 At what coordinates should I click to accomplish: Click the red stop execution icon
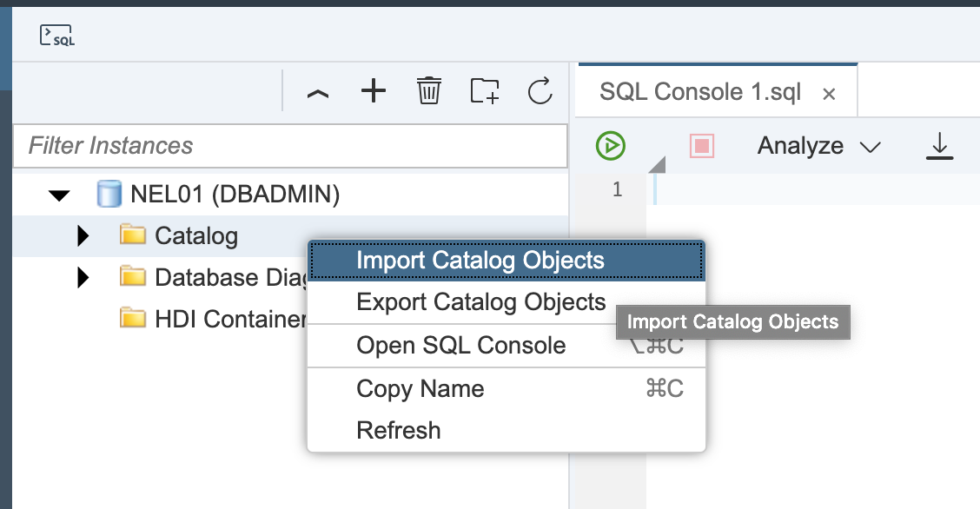coord(702,145)
